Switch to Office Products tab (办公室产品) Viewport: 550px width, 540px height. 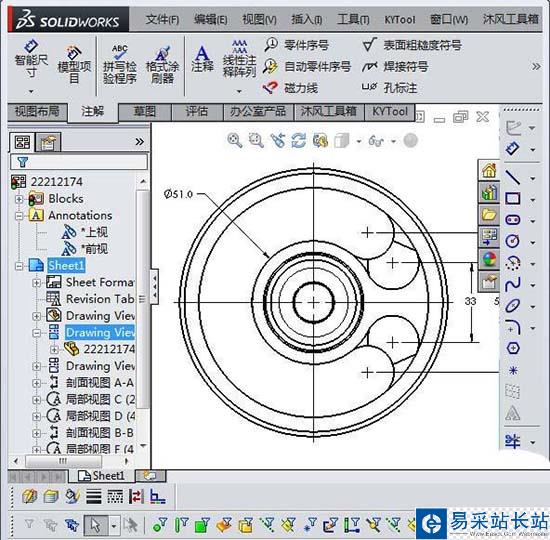click(258, 112)
